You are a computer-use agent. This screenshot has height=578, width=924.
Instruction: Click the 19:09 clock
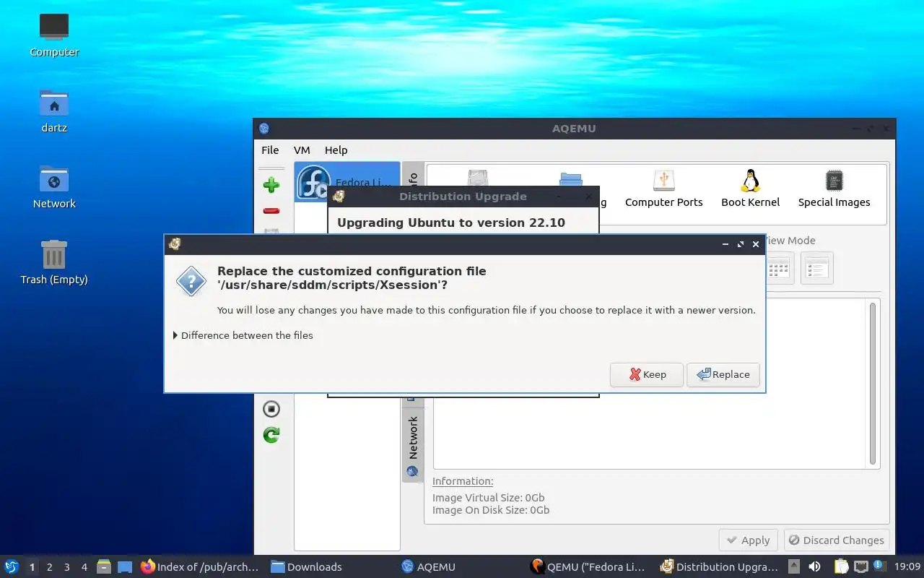(x=907, y=566)
